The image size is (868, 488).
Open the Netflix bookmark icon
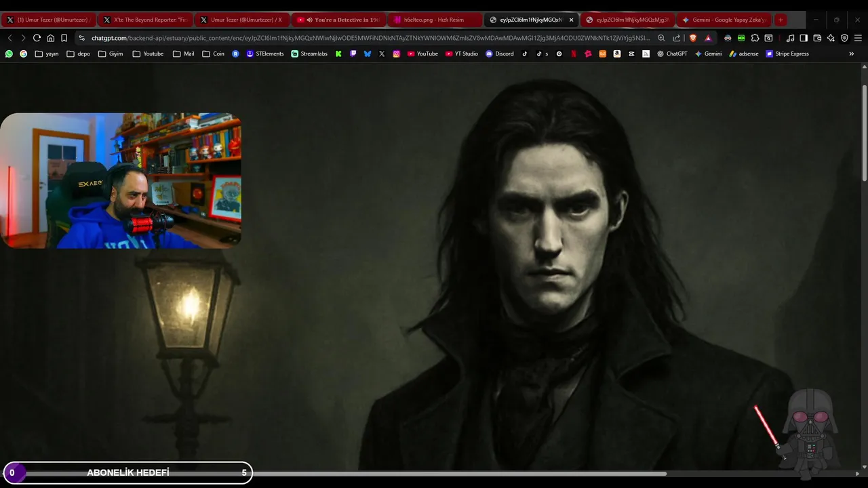[574, 54]
